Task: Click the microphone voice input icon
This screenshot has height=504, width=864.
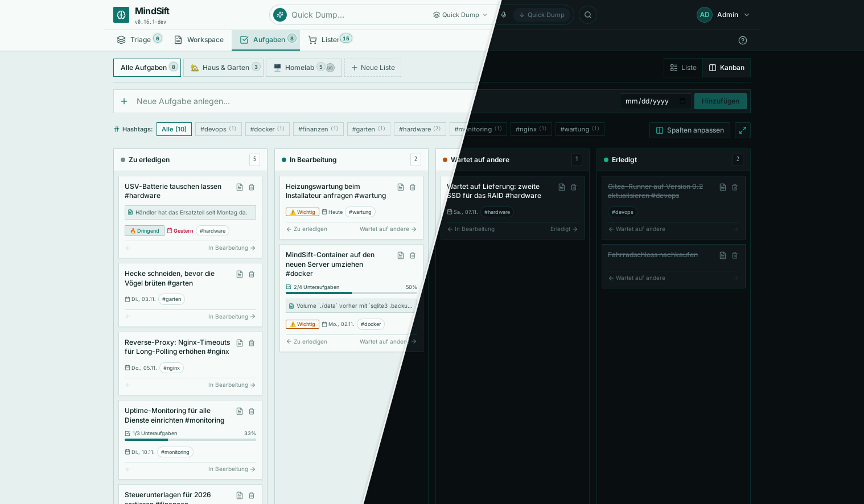Action: [504, 15]
